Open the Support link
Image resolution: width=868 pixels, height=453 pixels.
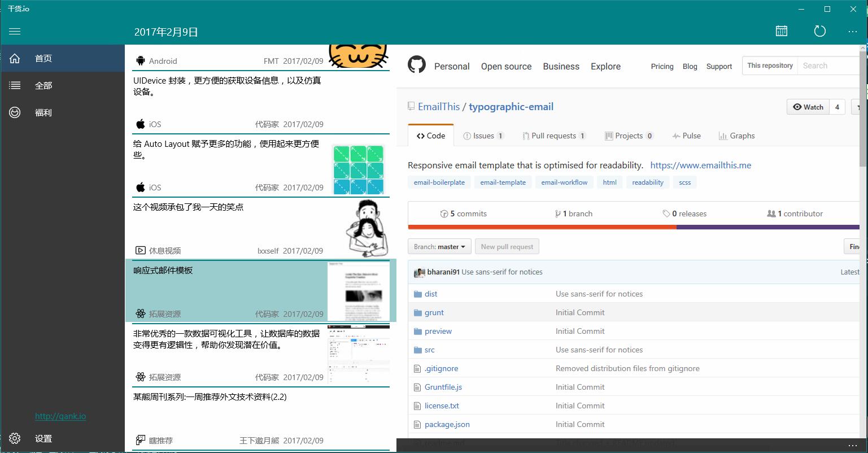point(719,66)
